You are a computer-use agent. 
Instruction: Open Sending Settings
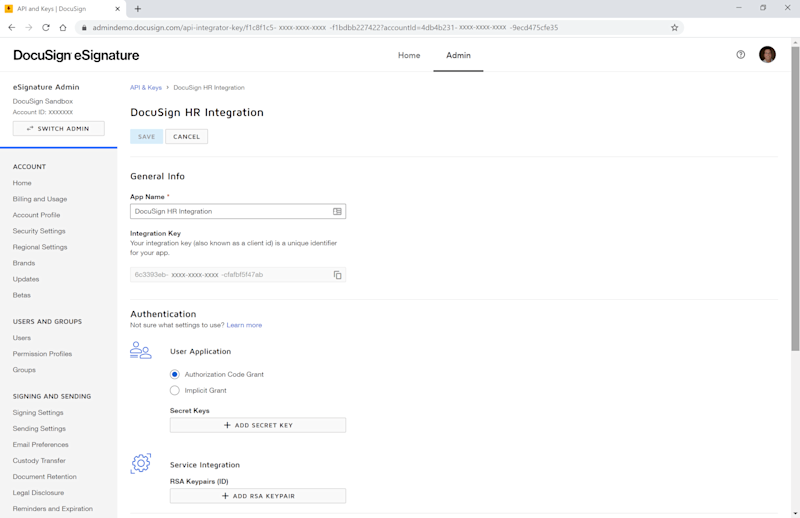39,429
